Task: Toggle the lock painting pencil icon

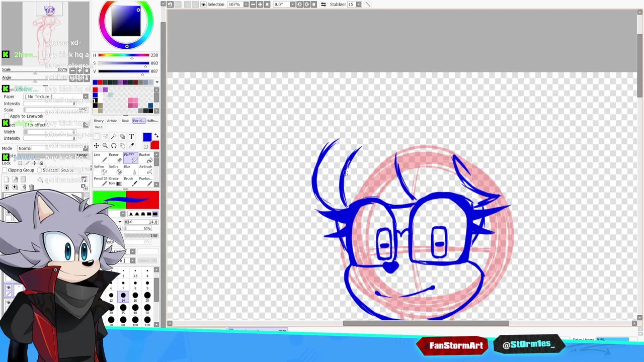Action: click(x=27, y=163)
